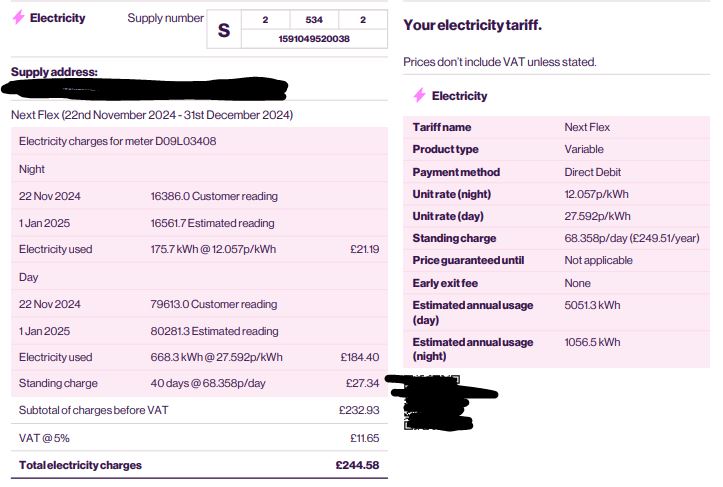Click Subtotal of charges before VAT row
Screen dimensions: 723x487
tap(199, 410)
